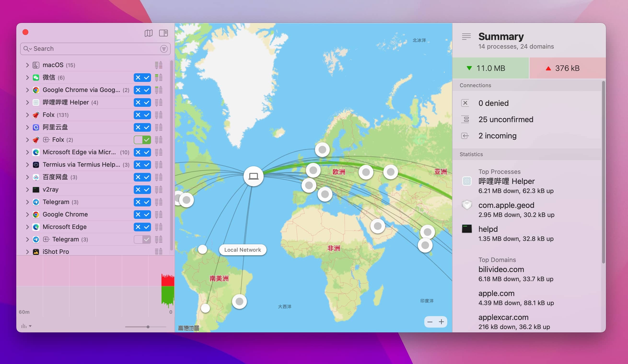Click the process list vertical scrollbar

coord(171,155)
